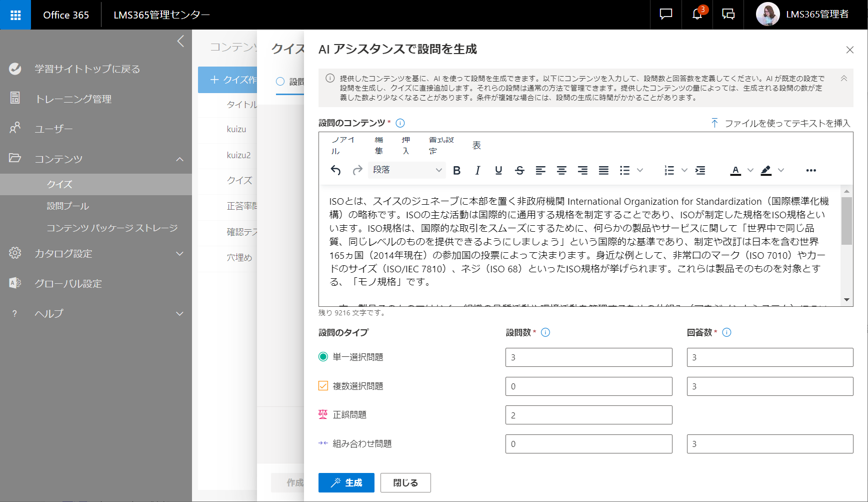Viewport: 868px width, 502px height.
Task: Click the 生成 generate button
Action: [x=346, y=482]
